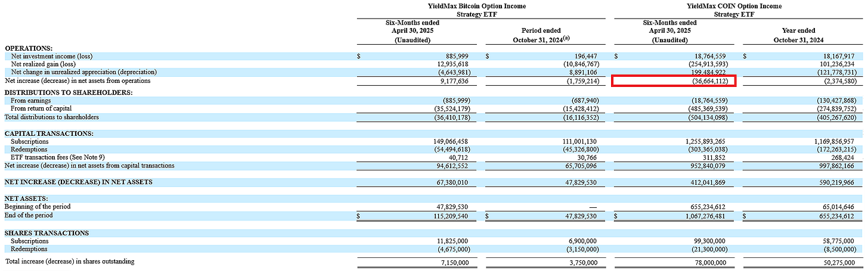
Task: Click the value 199,484,922
Action: click(708, 72)
